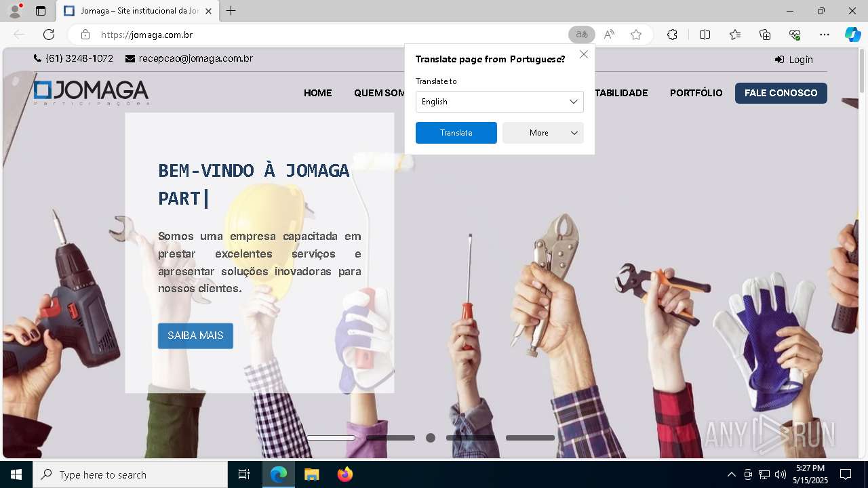The image size is (868, 488).
Task: Open the tab actions menu icon
Action: click(x=41, y=11)
